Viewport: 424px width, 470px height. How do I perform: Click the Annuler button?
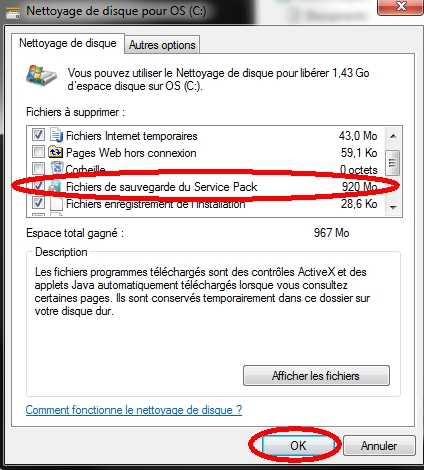click(x=379, y=446)
